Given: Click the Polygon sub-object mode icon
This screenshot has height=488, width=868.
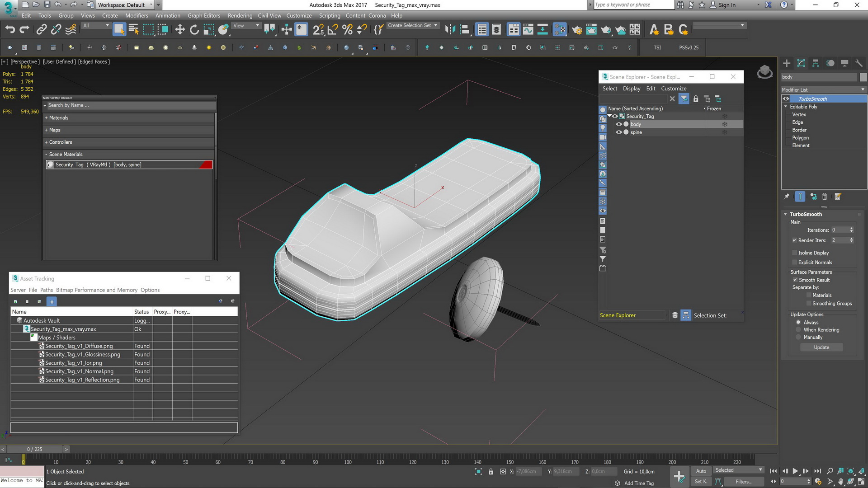Looking at the screenshot, I should [800, 137].
